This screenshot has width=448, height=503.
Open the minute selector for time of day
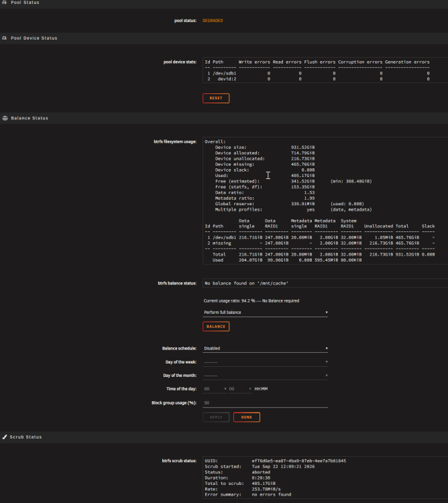[239, 389]
